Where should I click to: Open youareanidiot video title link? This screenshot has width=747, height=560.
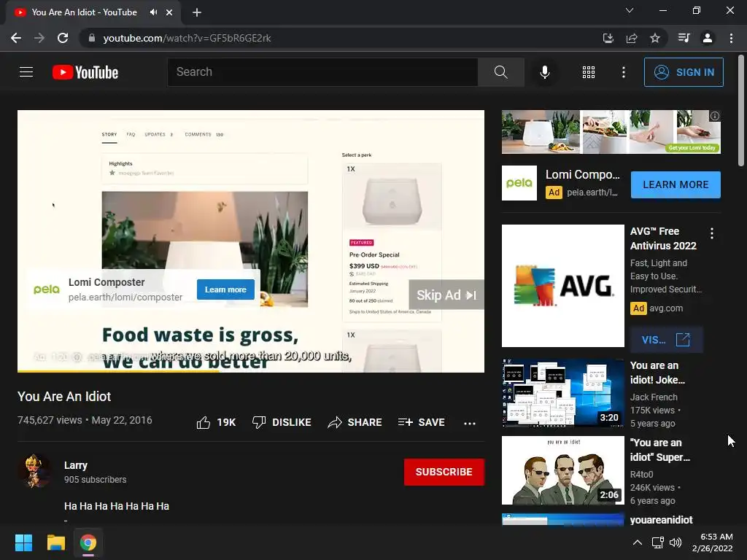(x=661, y=519)
